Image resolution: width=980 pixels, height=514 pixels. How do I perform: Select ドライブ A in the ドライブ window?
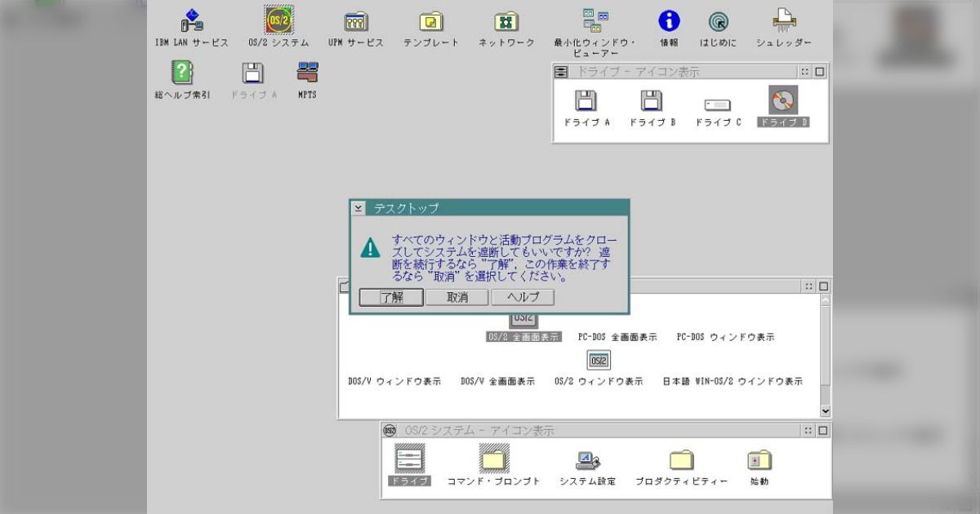(586, 101)
